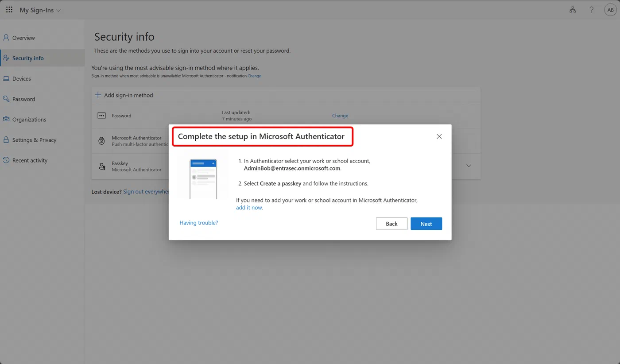Click the Passkey row icon

pyautogui.click(x=102, y=167)
